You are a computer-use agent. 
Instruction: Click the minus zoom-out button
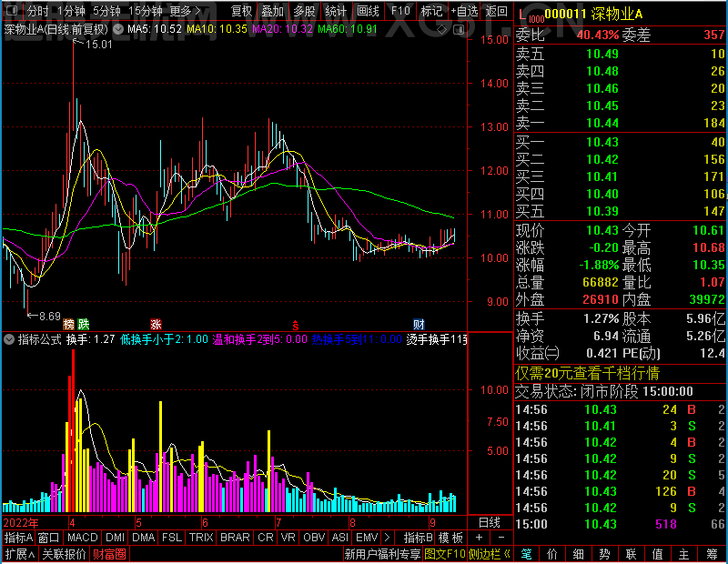[x=501, y=538]
